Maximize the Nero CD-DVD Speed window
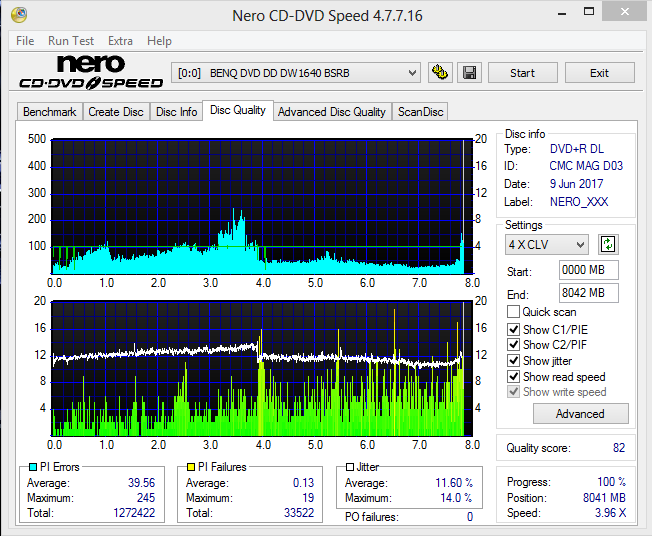 coord(589,12)
